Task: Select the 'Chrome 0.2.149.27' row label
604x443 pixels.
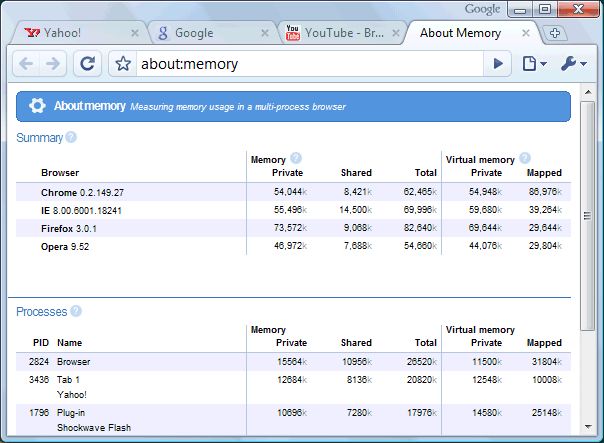Action: (82, 192)
